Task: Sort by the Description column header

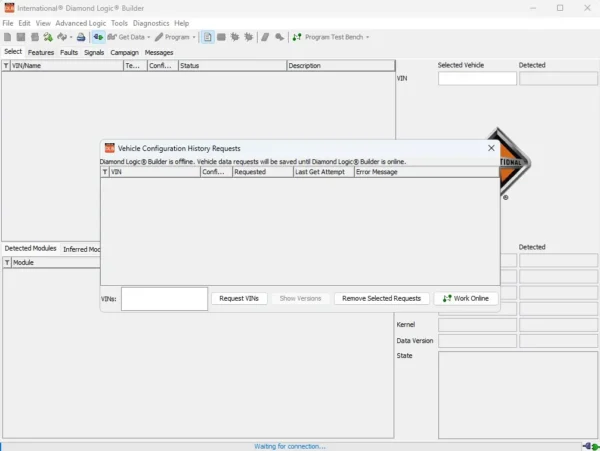Action: 341,66
